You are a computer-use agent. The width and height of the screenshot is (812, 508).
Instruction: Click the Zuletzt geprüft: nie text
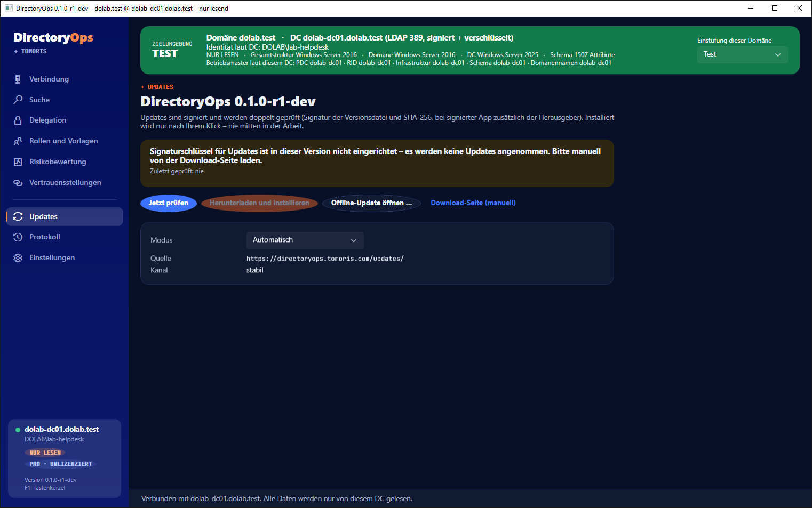coord(177,171)
